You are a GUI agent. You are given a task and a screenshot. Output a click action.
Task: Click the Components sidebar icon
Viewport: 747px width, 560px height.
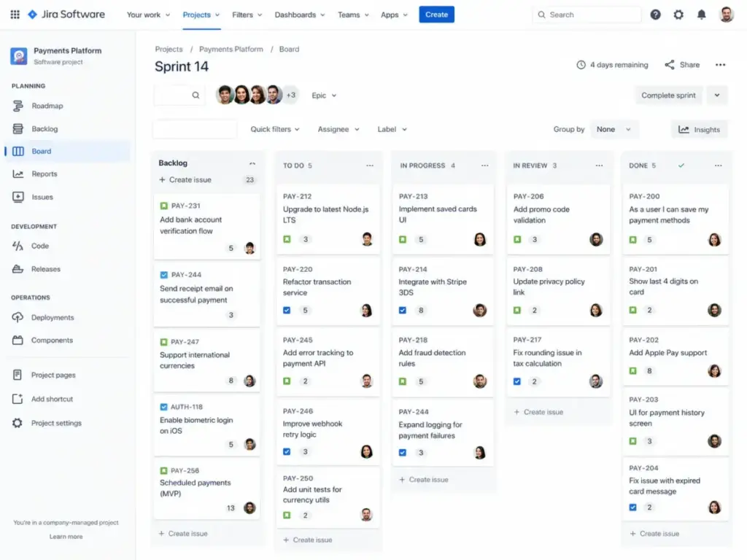18,340
